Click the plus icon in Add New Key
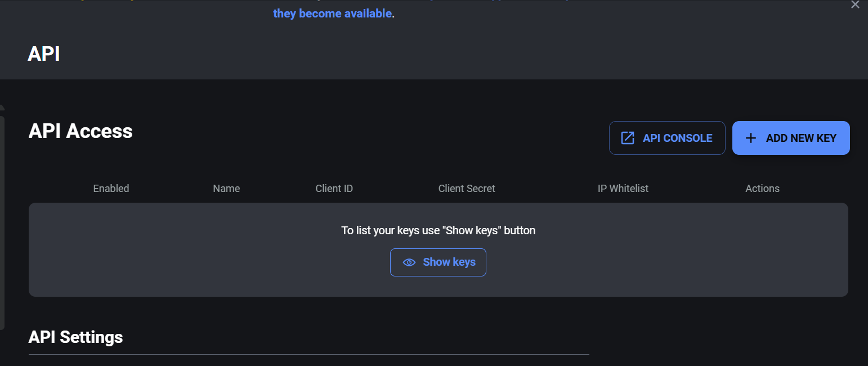Viewport: 868px width, 366px height. [x=751, y=137]
